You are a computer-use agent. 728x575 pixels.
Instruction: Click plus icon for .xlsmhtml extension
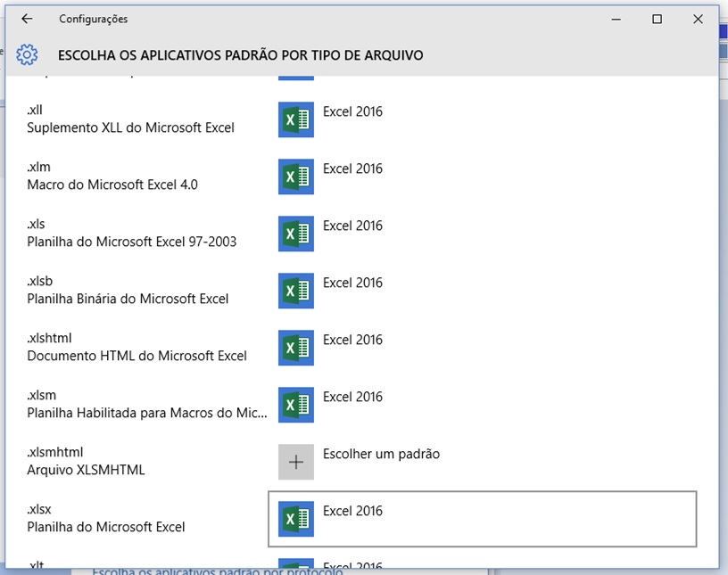click(x=296, y=462)
